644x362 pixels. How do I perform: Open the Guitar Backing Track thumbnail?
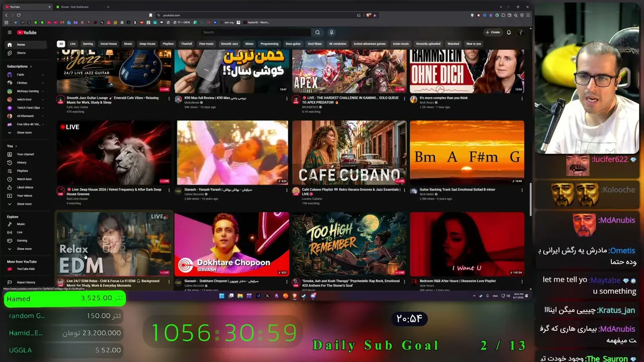click(x=467, y=152)
